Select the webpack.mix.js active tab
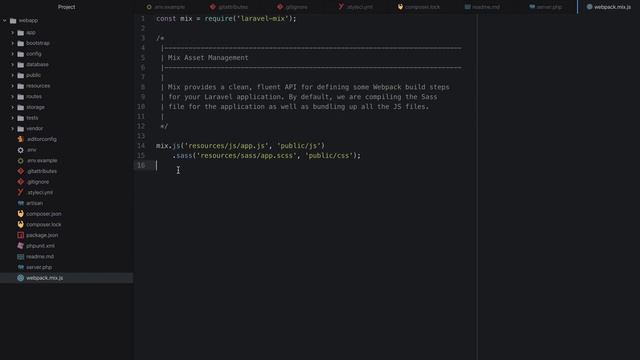This screenshot has width=640, height=360. [x=609, y=7]
